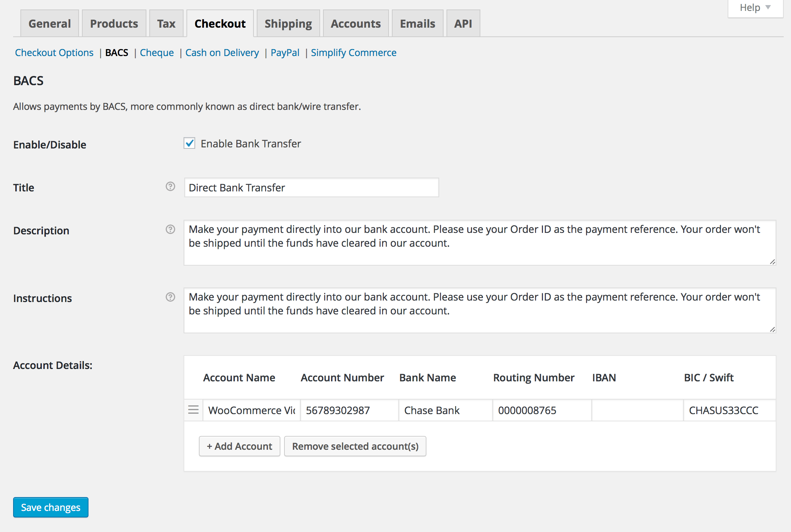Click the Remove selected account(s) button
791x532 pixels.
(355, 446)
